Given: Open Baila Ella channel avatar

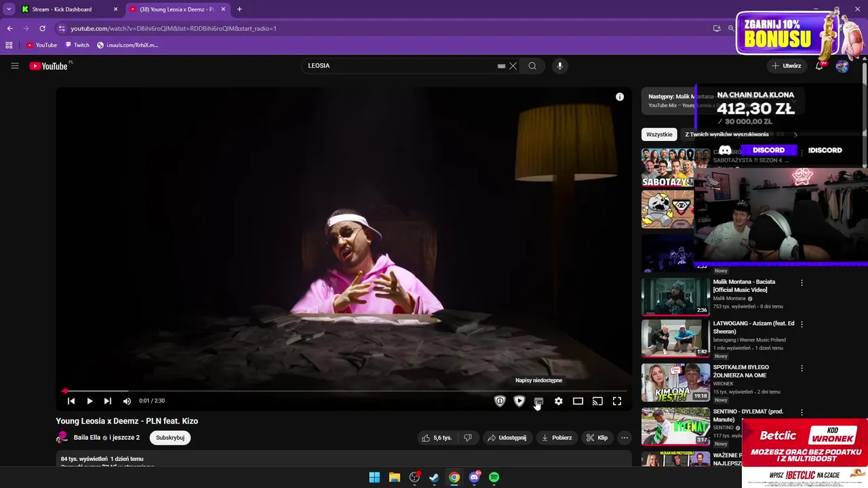Looking at the screenshot, I should pyautogui.click(x=62, y=437).
